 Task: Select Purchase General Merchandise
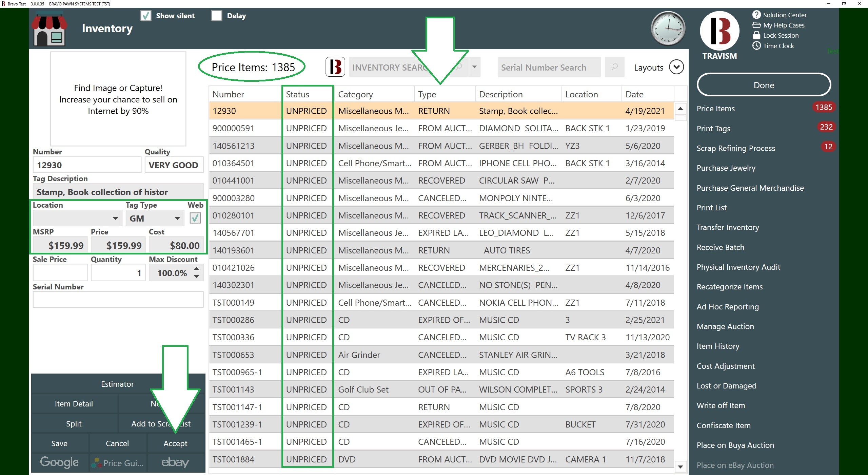pyautogui.click(x=750, y=188)
